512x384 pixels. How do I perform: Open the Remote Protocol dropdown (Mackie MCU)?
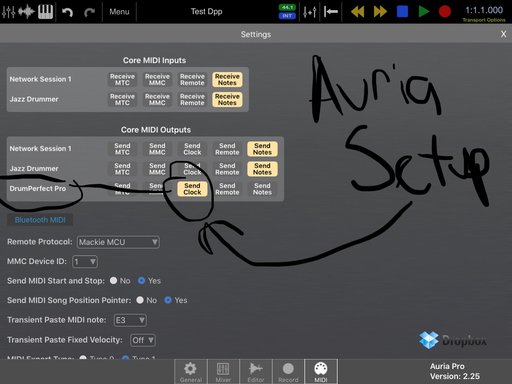[118, 242]
